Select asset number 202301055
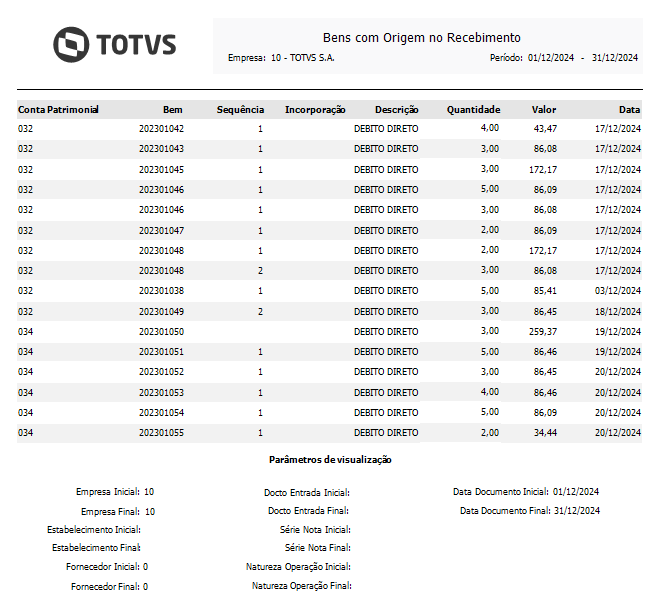 click(x=161, y=433)
